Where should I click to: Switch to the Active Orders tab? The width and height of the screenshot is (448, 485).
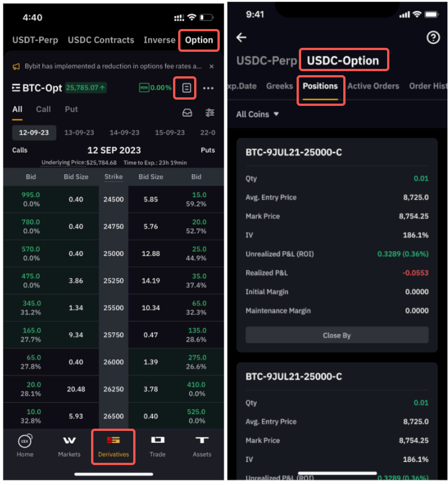(x=373, y=86)
